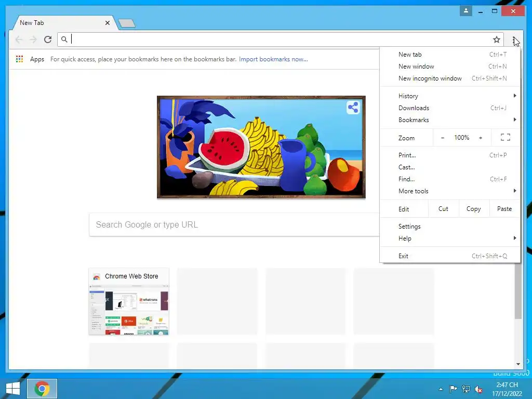Click Import bookmarks now link
Image resolution: width=532 pixels, height=399 pixels.
point(273,59)
